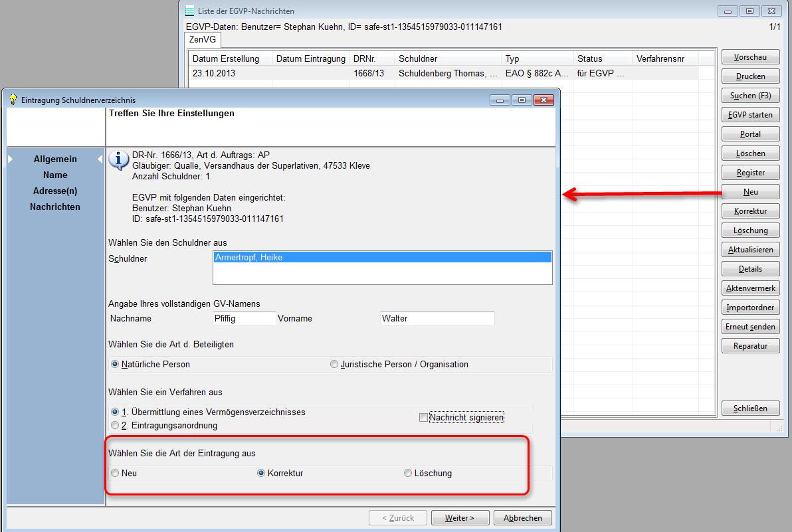Choose Eintragungsanordnung as the procedure
The height and width of the screenshot is (532, 792).
116,425
